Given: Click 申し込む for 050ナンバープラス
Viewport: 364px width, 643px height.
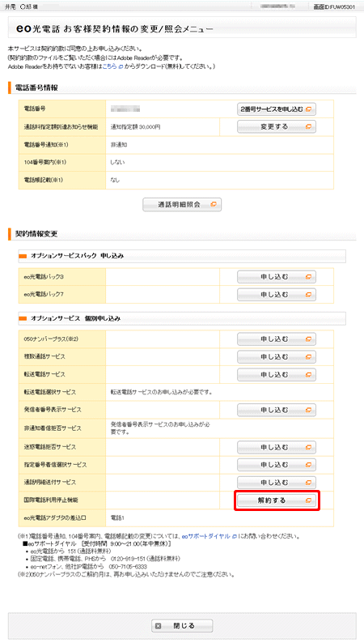Looking at the screenshot, I should point(277,339).
